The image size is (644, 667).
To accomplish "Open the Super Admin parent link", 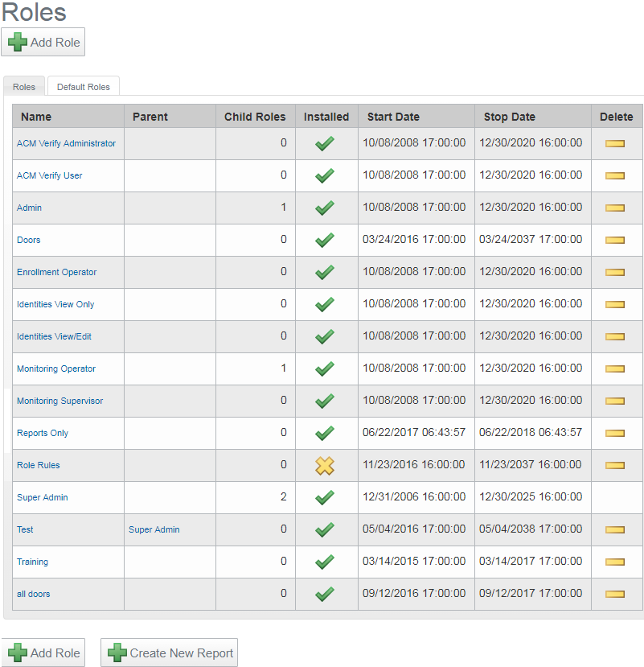I will (154, 529).
